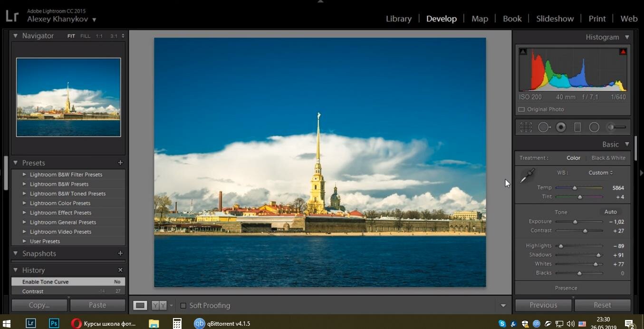Screen dimensions: 644x329
Task: Toggle highlight clipping indicator in histogram
Action: coord(623,51)
